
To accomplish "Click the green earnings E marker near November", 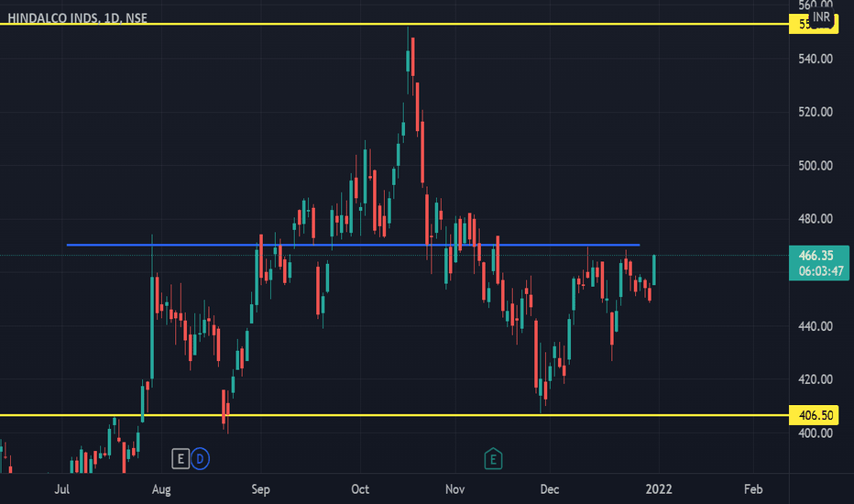I will point(493,459).
